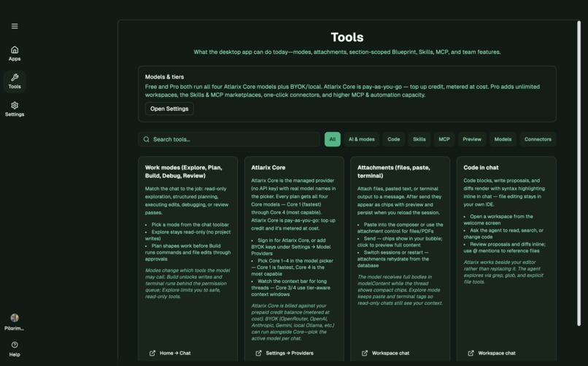588x366 pixels.
Task: Click the search magnifier icon
Action: coord(146,139)
